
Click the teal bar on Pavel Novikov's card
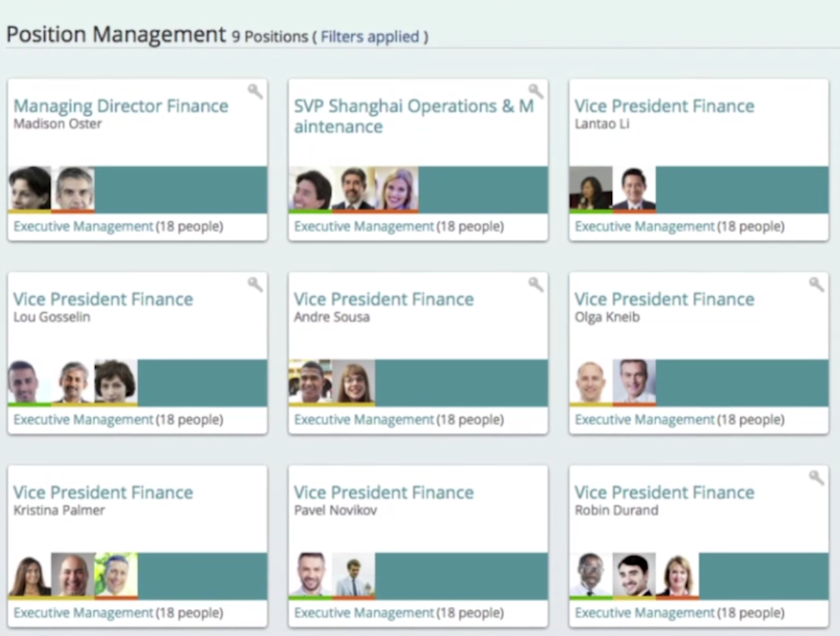tap(461, 575)
